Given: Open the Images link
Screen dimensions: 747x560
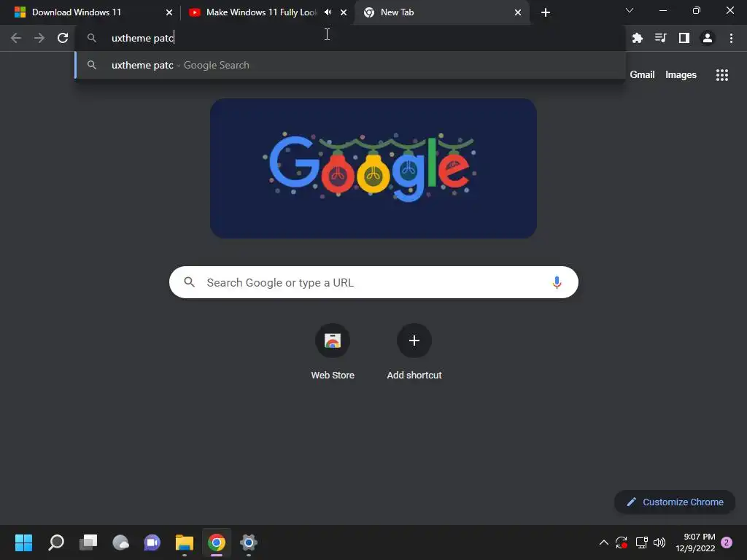Looking at the screenshot, I should tap(681, 75).
